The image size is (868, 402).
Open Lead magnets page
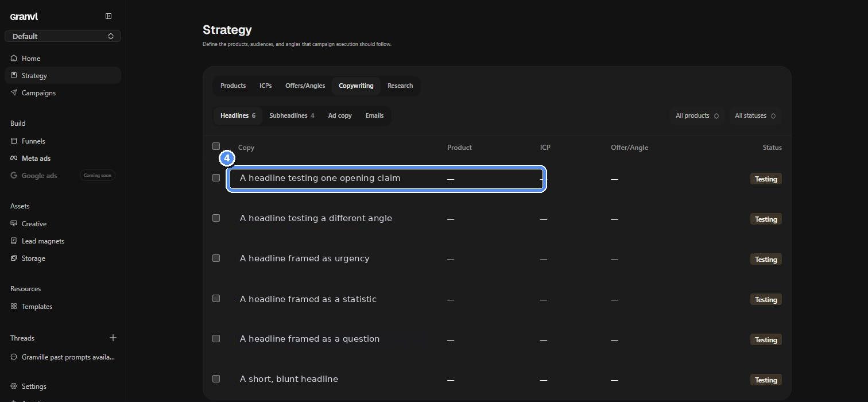tap(63, 241)
